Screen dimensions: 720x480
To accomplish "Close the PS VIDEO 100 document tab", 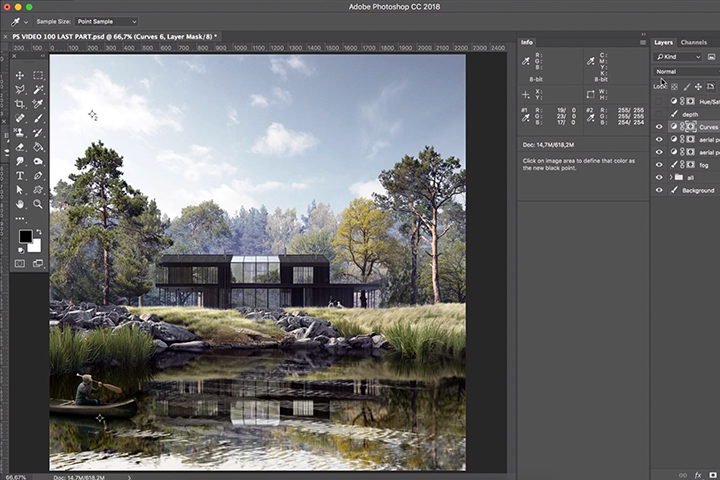I will pos(5,36).
